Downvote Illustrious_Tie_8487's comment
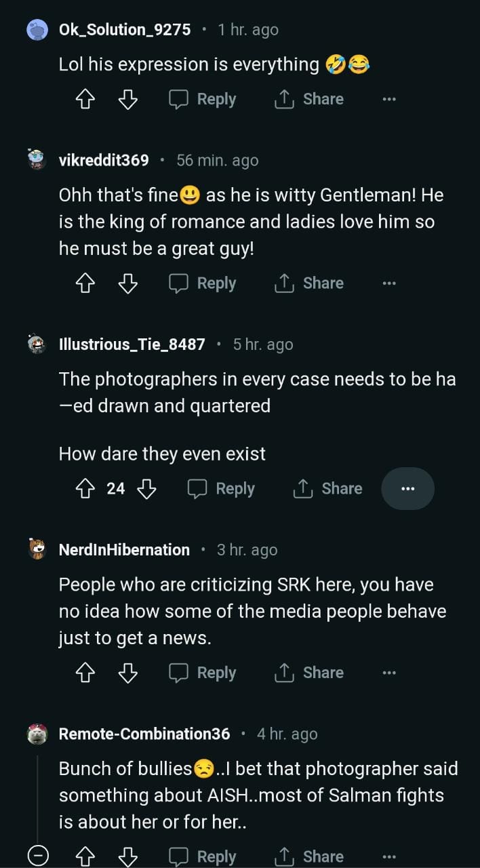Screen dimensions: 480x868 click(x=146, y=489)
